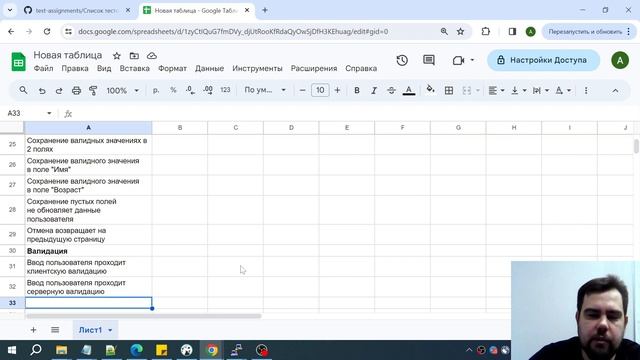The height and width of the screenshot is (360, 640).
Task: Open the Вид menu
Action: [104, 69]
